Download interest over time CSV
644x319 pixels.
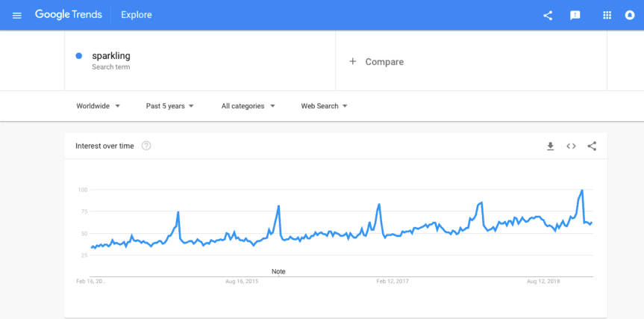point(550,146)
